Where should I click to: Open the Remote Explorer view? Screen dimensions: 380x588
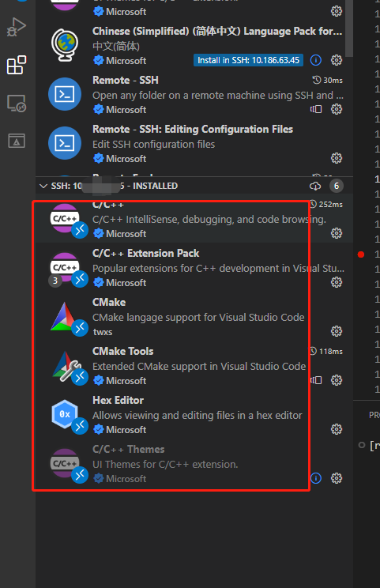pyautogui.click(x=17, y=103)
